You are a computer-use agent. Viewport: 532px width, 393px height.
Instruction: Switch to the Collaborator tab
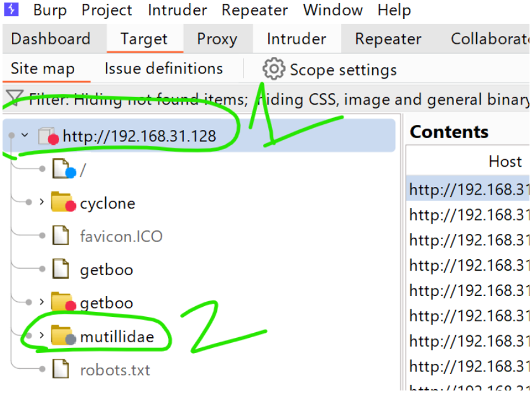(490, 39)
